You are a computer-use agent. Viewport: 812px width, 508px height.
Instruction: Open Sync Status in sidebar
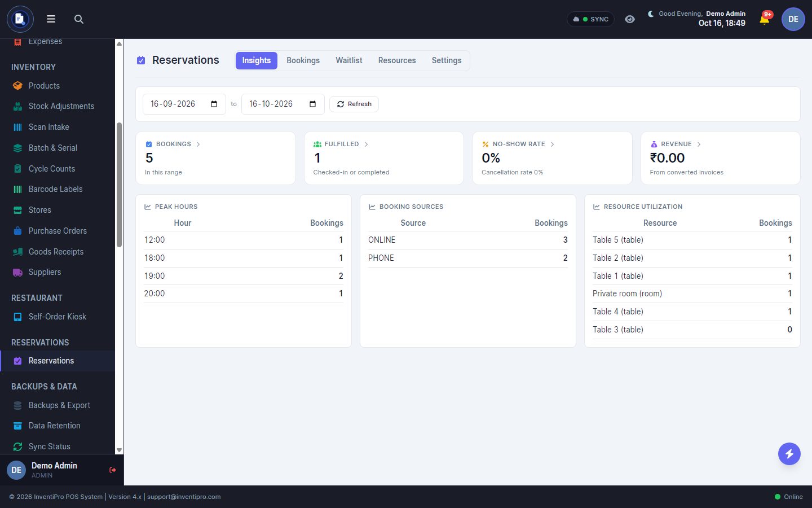pos(58,446)
